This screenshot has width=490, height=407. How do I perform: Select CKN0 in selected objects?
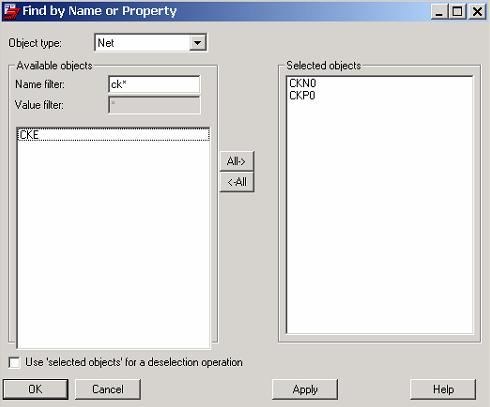coord(302,83)
